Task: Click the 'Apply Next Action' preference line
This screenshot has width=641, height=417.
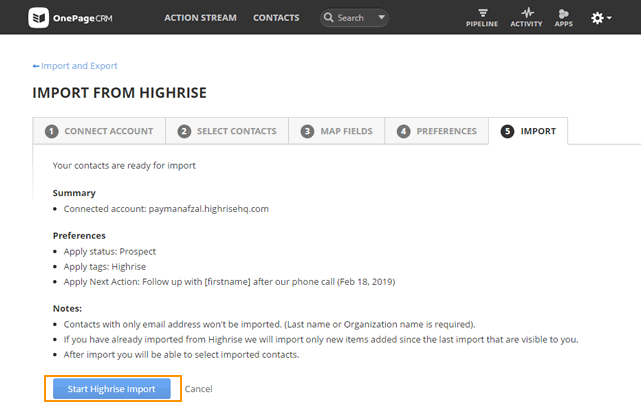Action: point(229,282)
